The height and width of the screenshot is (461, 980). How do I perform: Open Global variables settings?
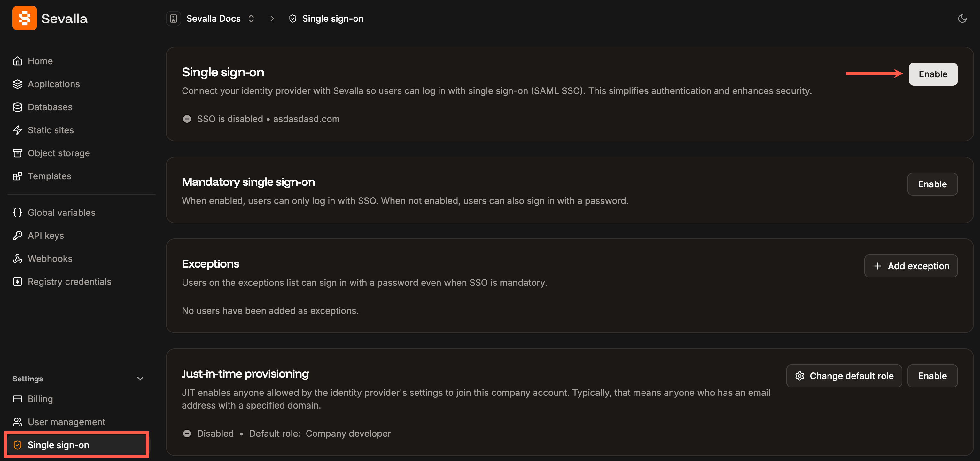[x=61, y=212]
